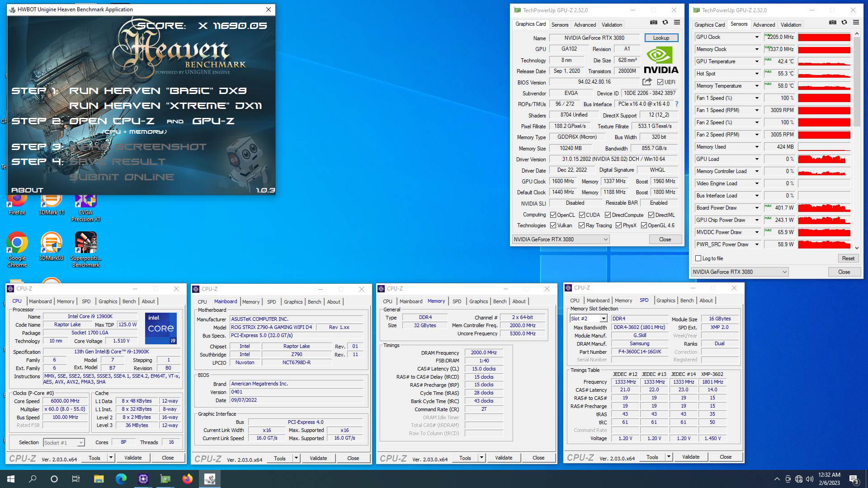Open Microsoft Edge from taskbar

point(121,479)
